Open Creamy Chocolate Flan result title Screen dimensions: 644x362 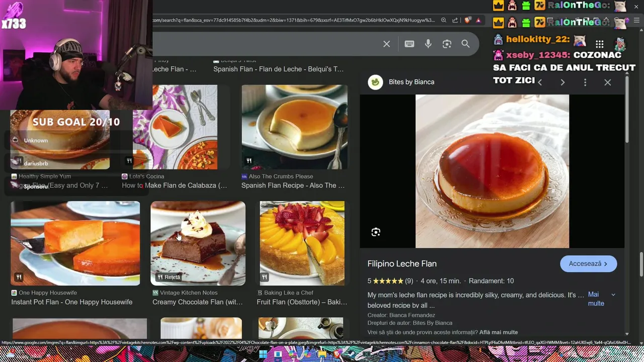click(x=198, y=302)
